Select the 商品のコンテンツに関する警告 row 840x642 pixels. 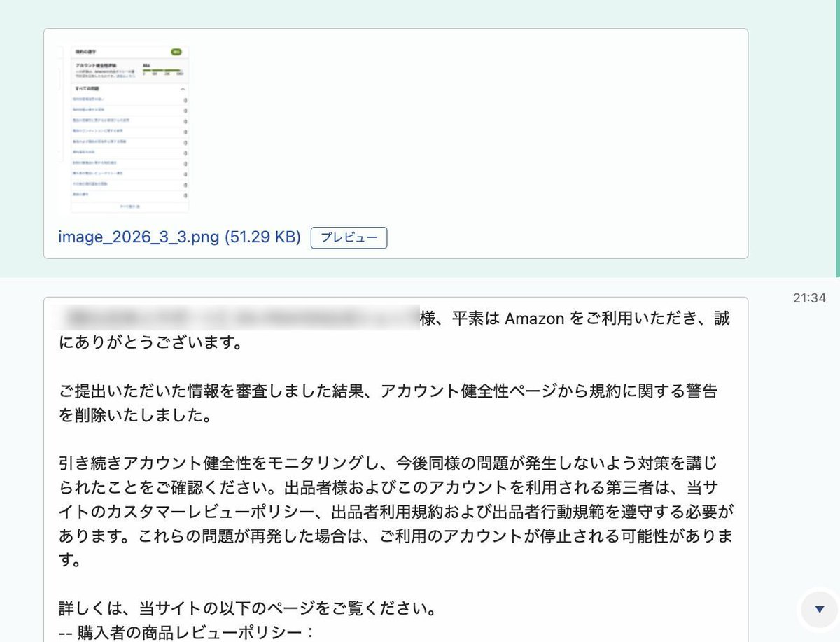pyautogui.click(x=105, y=131)
